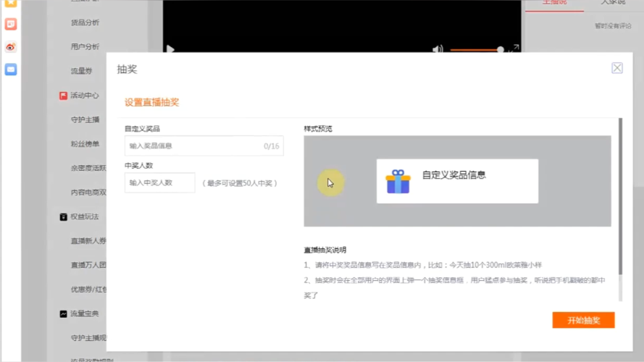Click the red icon in the left strip
The height and width of the screenshot is (362, 644).
tap(11, 24)
